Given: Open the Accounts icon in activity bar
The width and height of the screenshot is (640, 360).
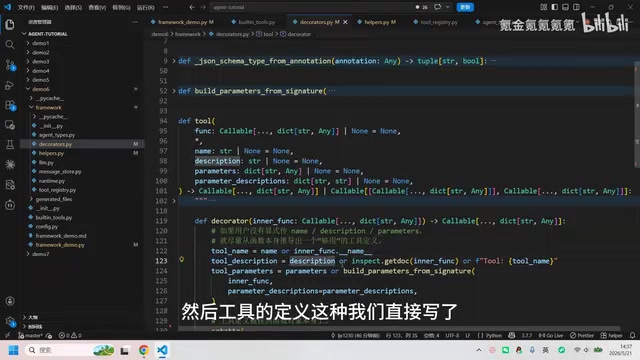Looking at the screenshot, I should click(x=10, y=301).
